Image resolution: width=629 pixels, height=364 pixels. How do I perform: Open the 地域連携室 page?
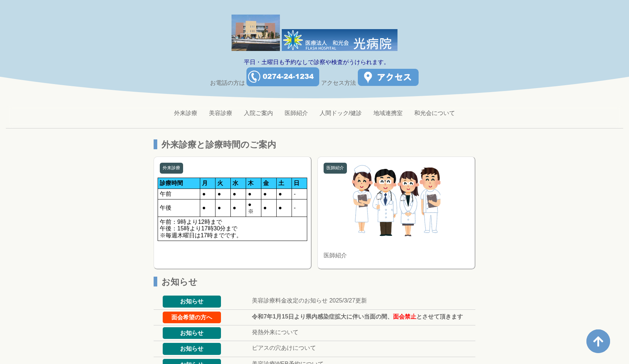click(388, 113)
